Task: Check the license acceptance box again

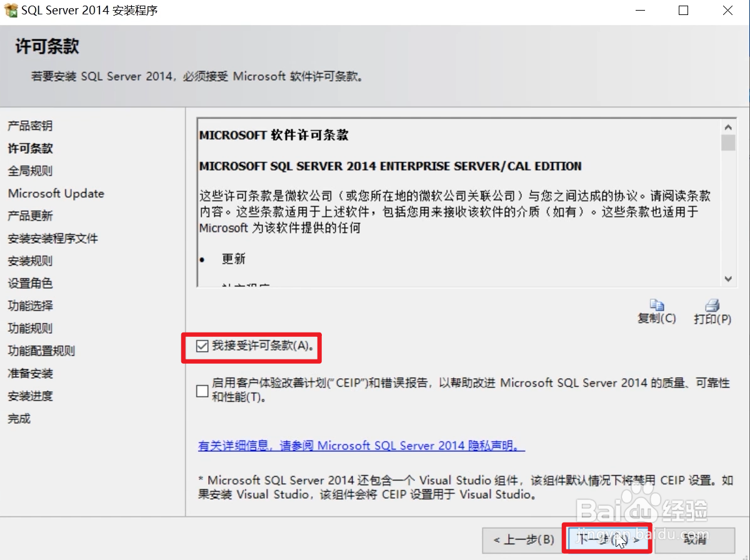Action: (x=201, y=346)
